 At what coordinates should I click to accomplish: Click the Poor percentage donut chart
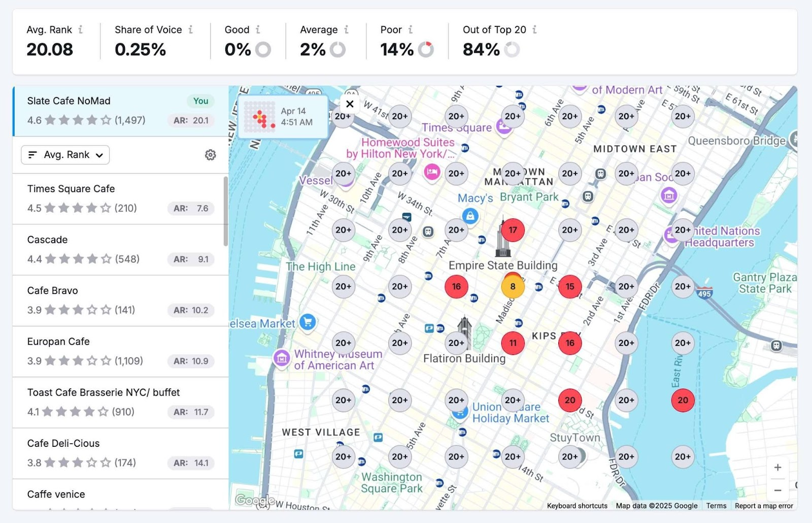click(426, 49)
